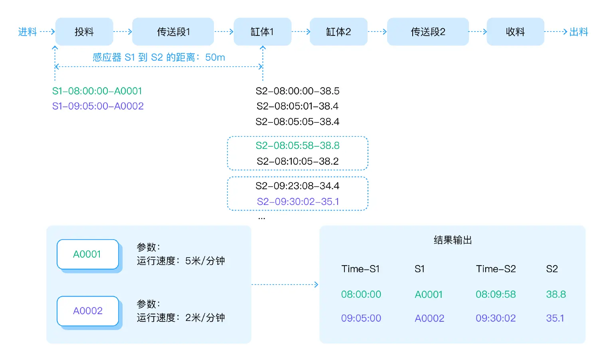Click the 投料 process box
The image size is (613, 364).
pyautogui.click(x=84, y=32)
